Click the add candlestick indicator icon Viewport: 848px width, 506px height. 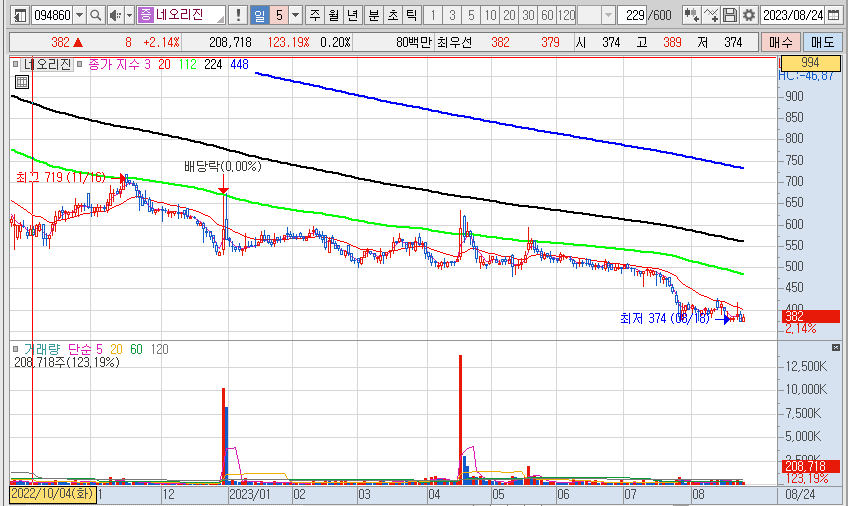691,15
